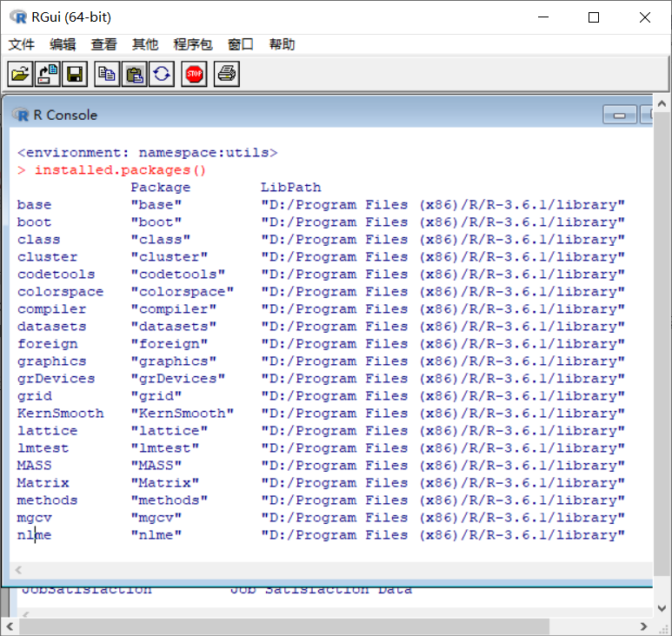
Task: Click the copy toolbar icon
Action: point(107,74)
